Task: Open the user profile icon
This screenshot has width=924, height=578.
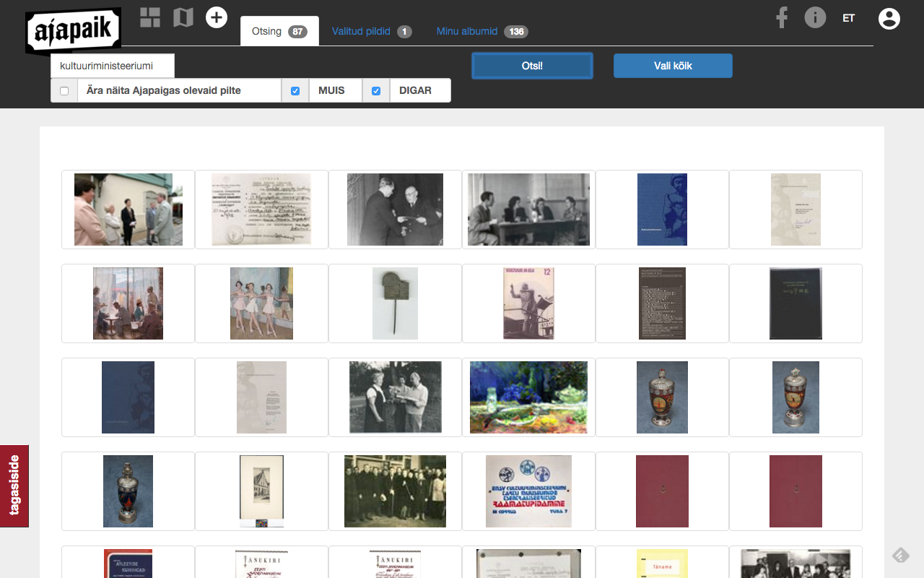Action: click(x=889, y=19)
